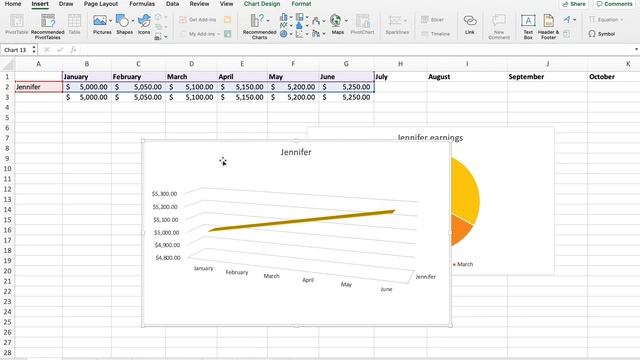Select column H header
Viewport: 640px width, 360px height.
tap(400, 64)
